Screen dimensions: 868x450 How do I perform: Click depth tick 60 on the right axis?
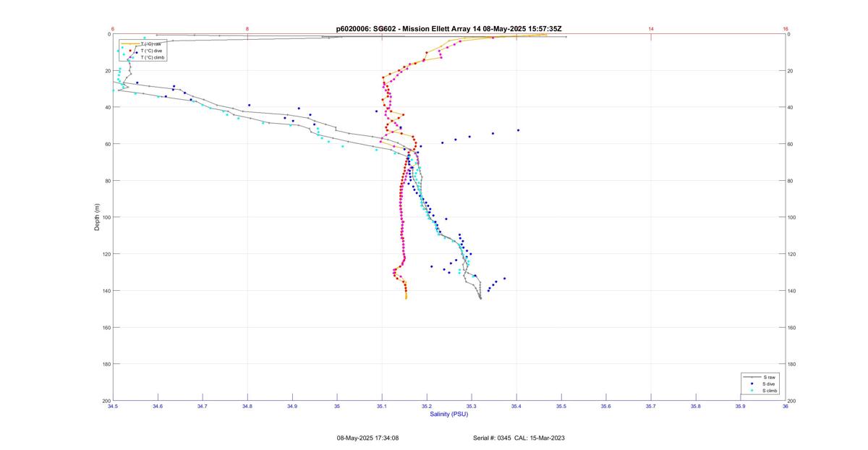pos(791,144)
